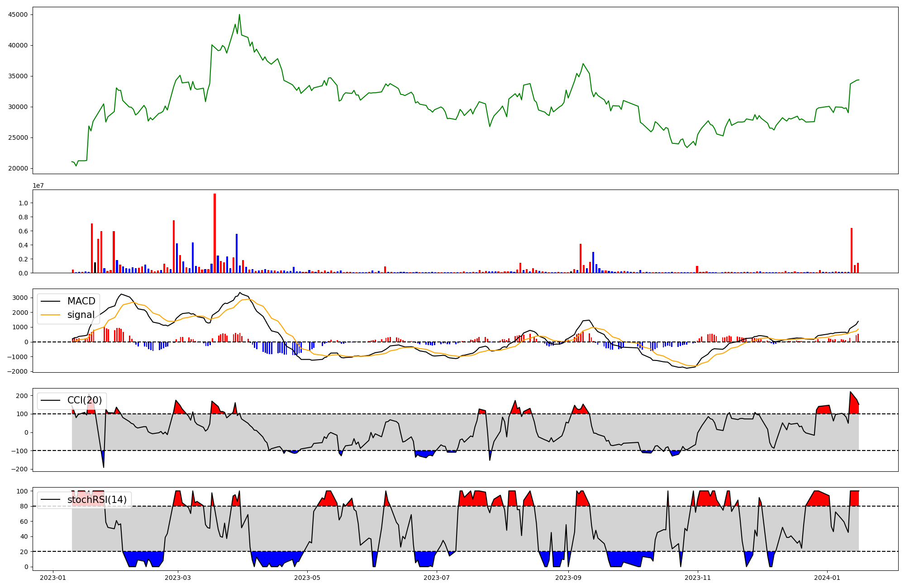The width and height of the screenshot is (905, 588).
Task: Click the 2023-07 x-axis date label
Action: pos(437,577)
